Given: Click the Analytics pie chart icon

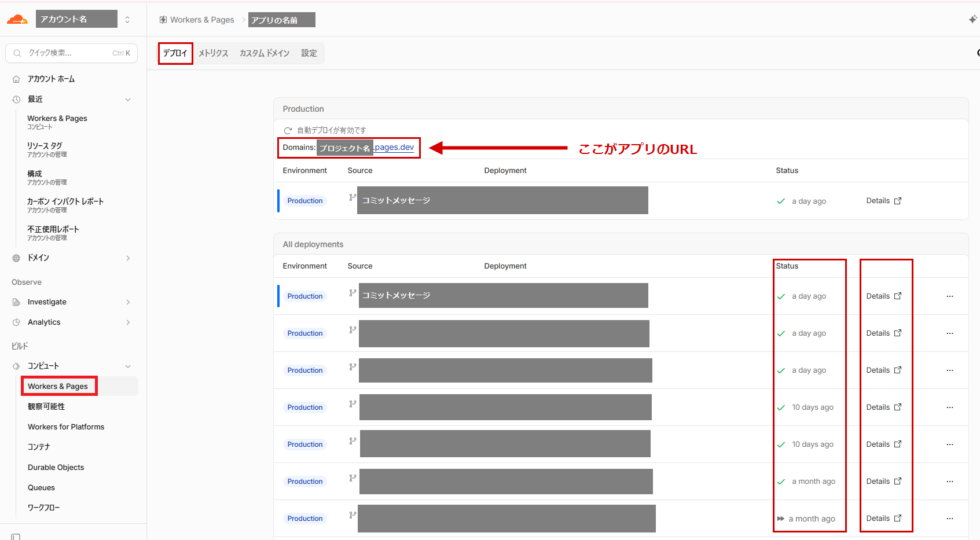Looking at the screenshot, I should click(16, 322).
